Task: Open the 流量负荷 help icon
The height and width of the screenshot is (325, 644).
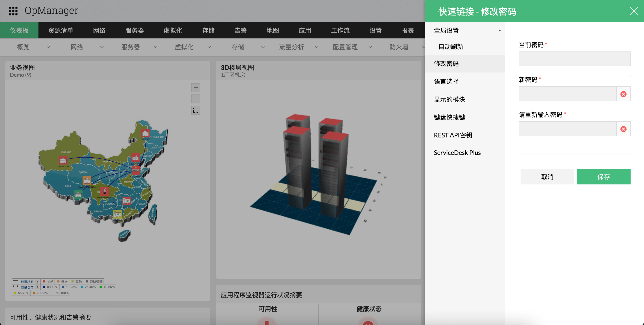Action: (x=37, y=287)
